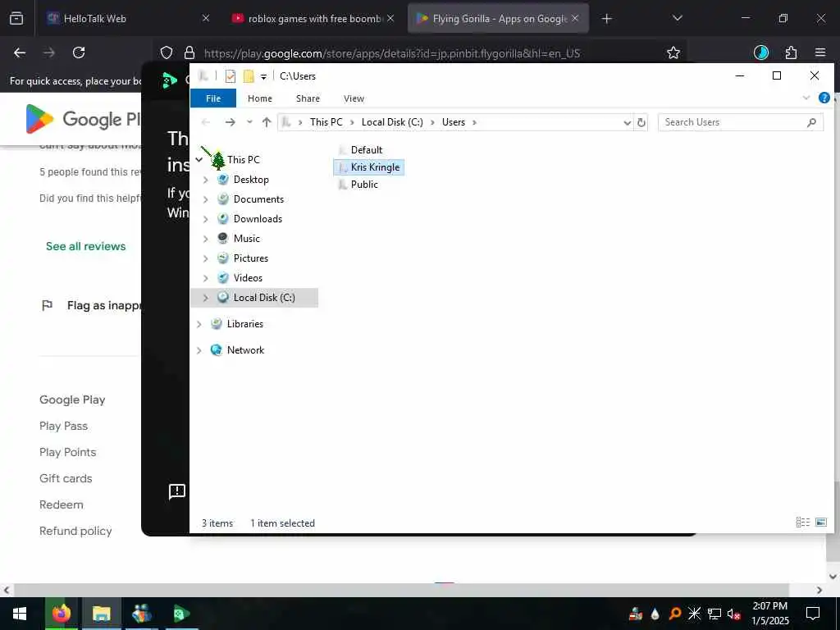840x630 pixels.
Task: Click the tracking protection shield icon
Action: coord(167,52)
